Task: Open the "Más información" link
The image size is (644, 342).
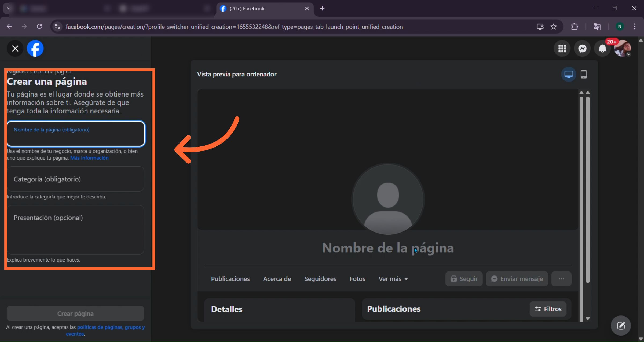Action: (x=89, y=158)
